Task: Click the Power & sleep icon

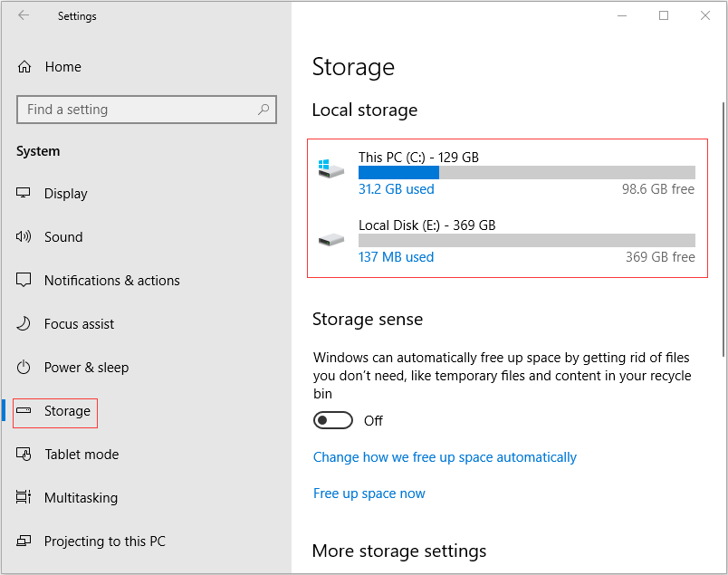Action: coord(24,368)
